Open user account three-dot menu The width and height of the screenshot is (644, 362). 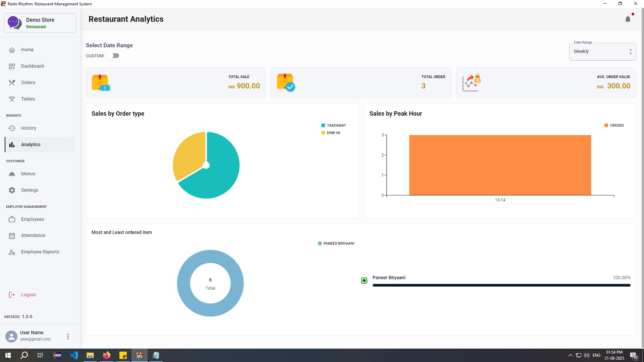click(x=68, y=337)
